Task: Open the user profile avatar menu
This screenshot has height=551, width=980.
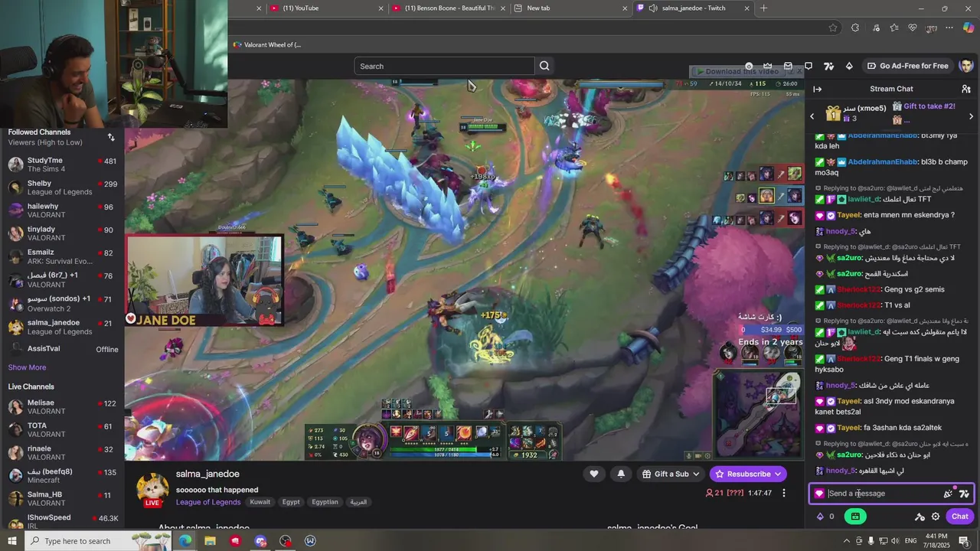Action: point(966,66)
